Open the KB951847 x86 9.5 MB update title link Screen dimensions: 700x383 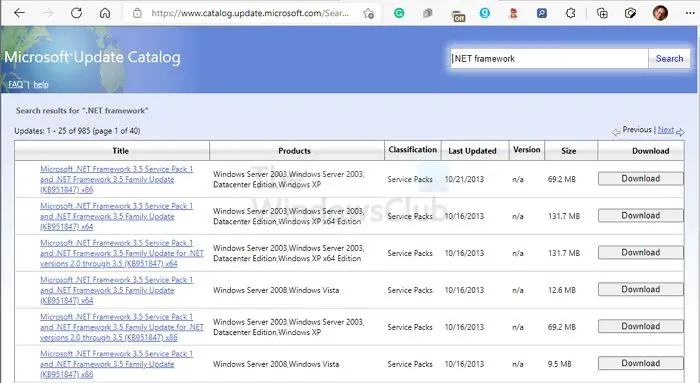[x=117, y=364]
